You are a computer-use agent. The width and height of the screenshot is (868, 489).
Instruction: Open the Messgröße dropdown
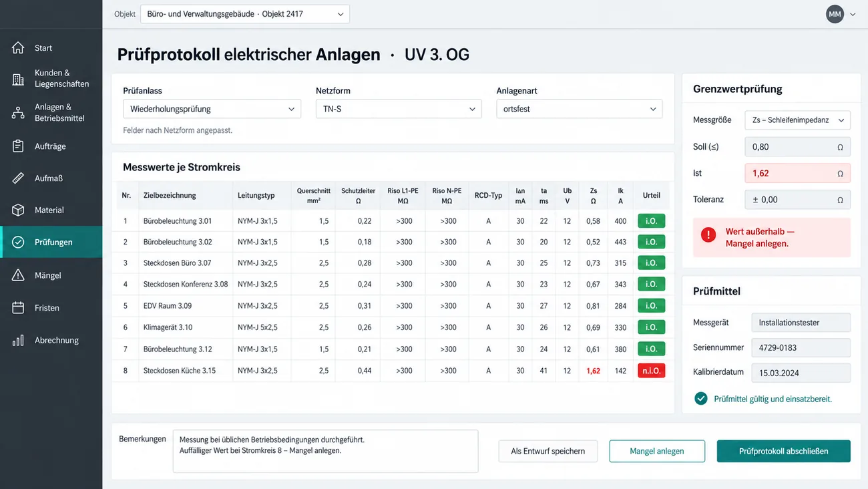pos(797,120)
